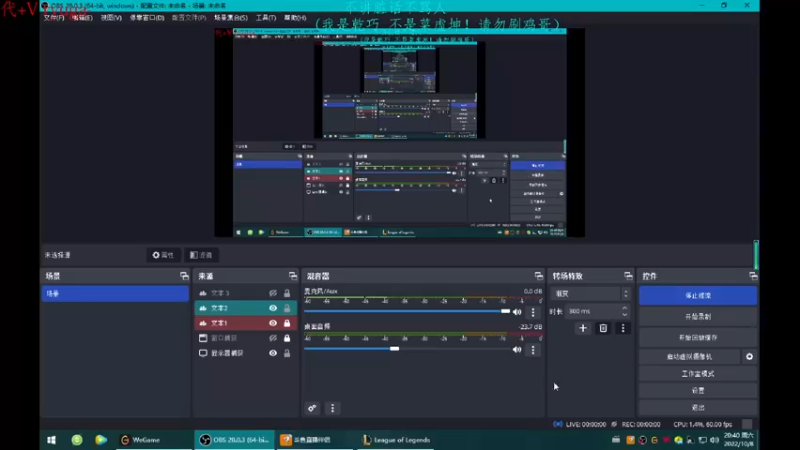
Task: Click the monitor icon beside 显示器捕获
Action: (x=203, y=353)
